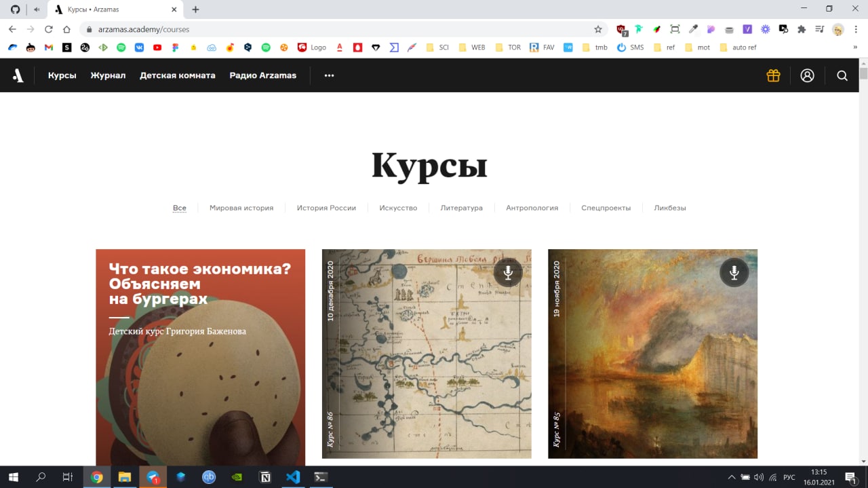Open the VK bookmark
Screen dimensions: 868x488
[x=139, y=48]
